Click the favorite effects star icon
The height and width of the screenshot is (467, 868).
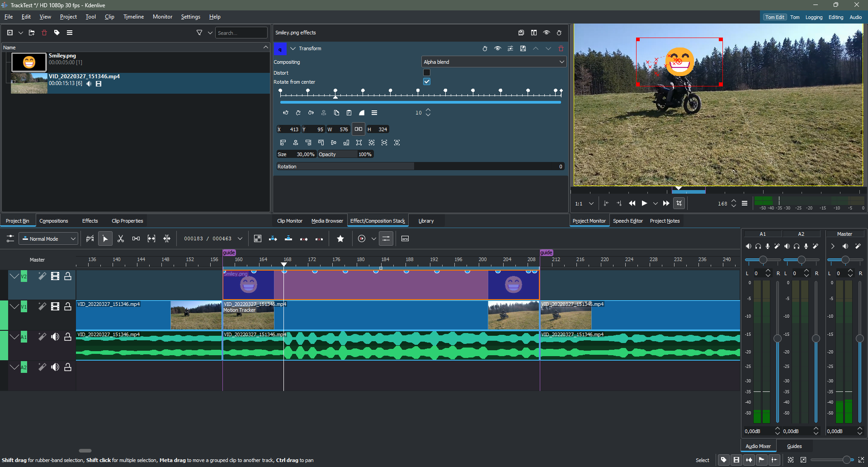pyautogui.click(x=340, y=238)
